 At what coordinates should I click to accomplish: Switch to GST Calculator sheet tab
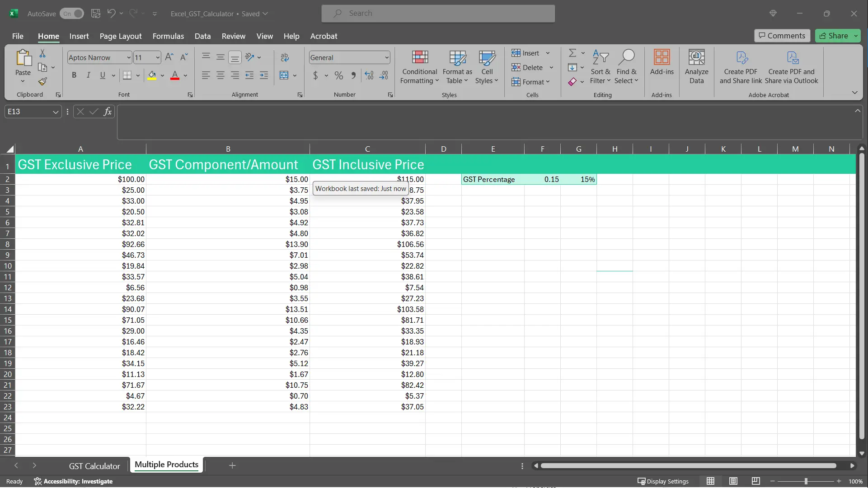94,466
